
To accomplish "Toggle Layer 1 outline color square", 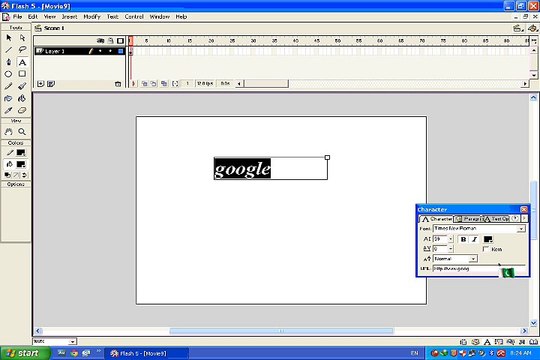I will click(x=121, y=51).
